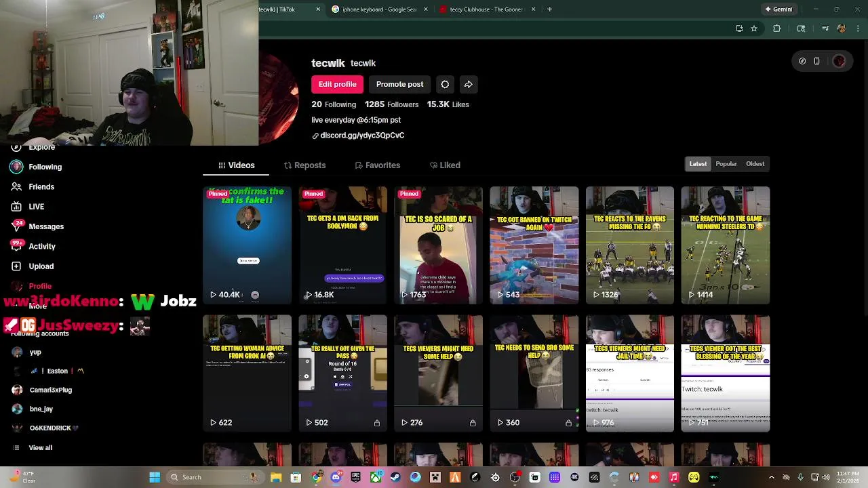This screenshot has height=488, width=868.
Task: Open the 20 Following list
Action: pos(334,104)
